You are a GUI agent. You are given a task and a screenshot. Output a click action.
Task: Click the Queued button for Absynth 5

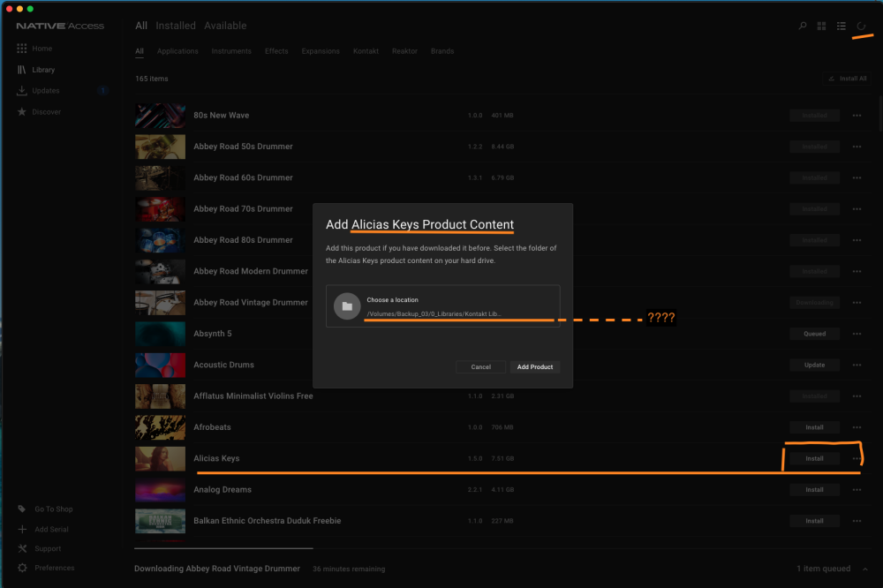pyautogui.click(x=814, y=334)
